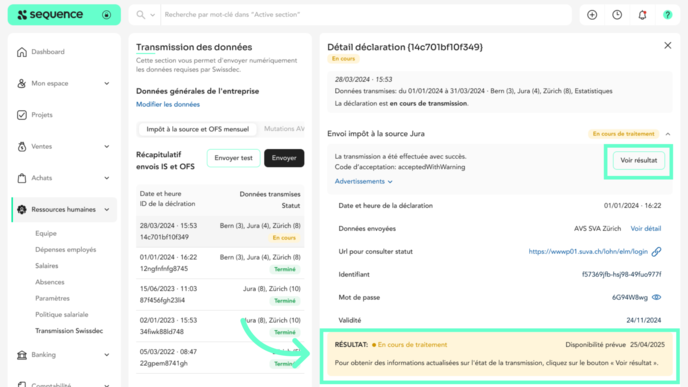Select Transmission Swissdec submenu item

(69, 331)
